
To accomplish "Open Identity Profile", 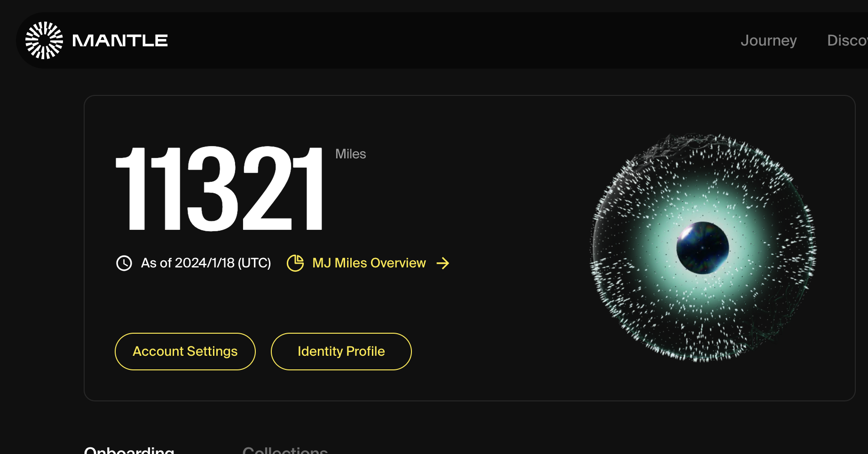I will click(x=341, y=352).
